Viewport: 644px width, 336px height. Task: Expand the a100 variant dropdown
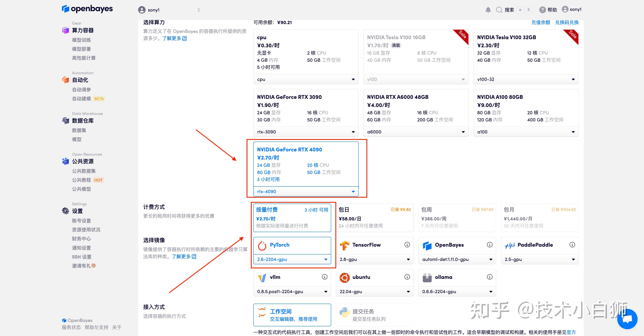tap(573, 132)
